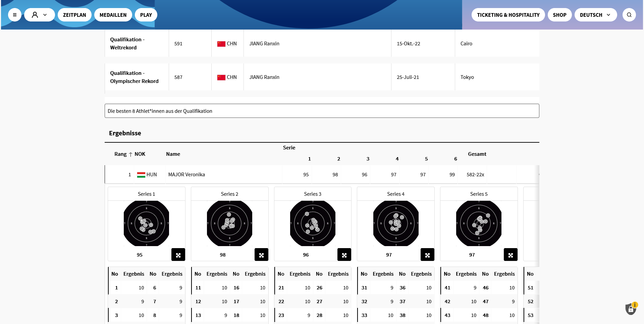Open the Medaillen page
The height and width of the screenshot is (324, 644).
[x=113, y=15]
